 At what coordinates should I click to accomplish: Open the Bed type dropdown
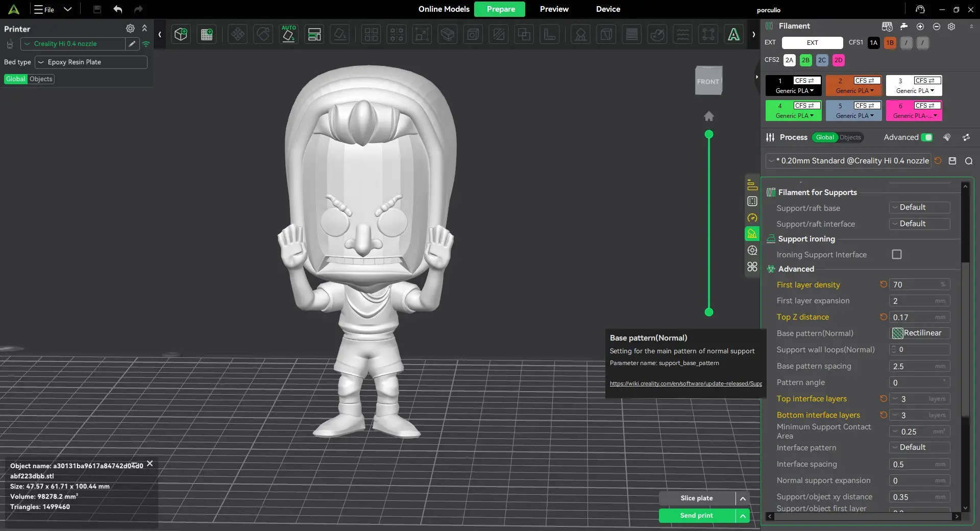tap(91, 62)
